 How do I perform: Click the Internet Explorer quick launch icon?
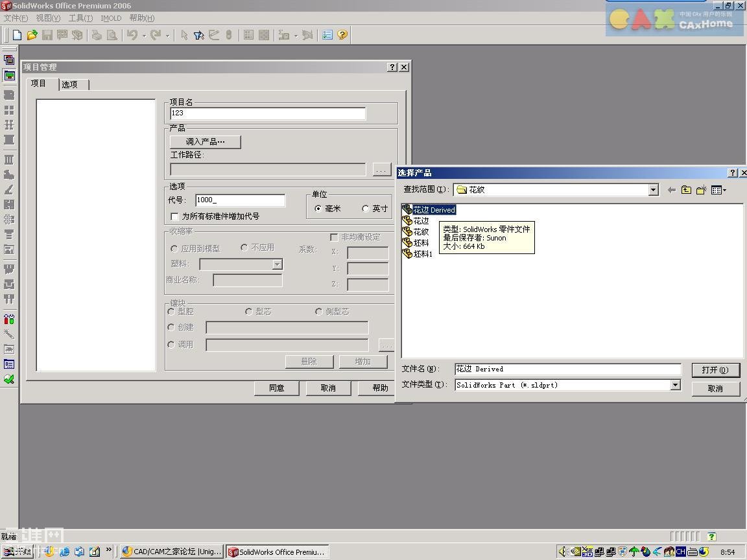pyautogui.click(x=64, y=552)
